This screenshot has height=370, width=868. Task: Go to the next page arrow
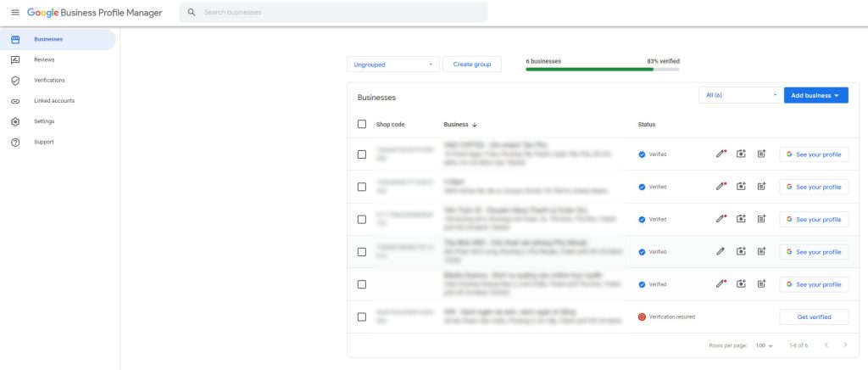click(x=845, y=345)
